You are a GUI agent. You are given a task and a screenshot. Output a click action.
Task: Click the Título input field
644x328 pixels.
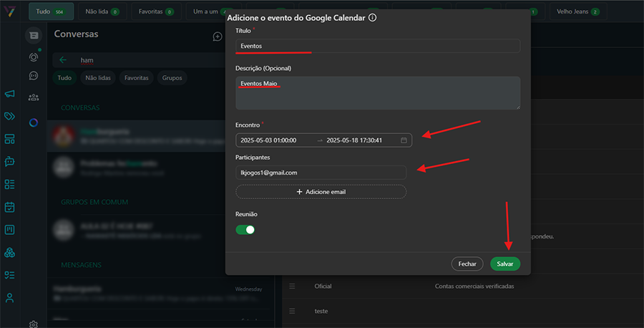377,46
